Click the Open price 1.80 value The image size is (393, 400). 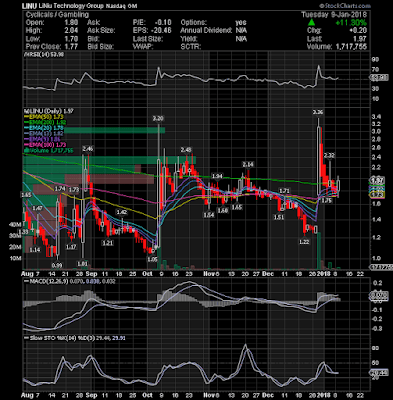[x=71, y=23]
